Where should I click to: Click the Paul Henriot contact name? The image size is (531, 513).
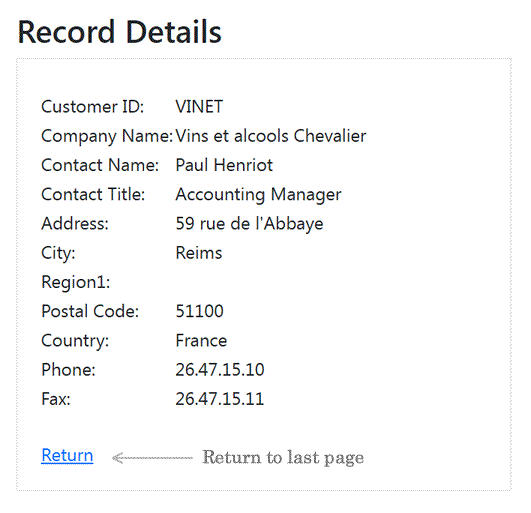click(x=224, y=165)
